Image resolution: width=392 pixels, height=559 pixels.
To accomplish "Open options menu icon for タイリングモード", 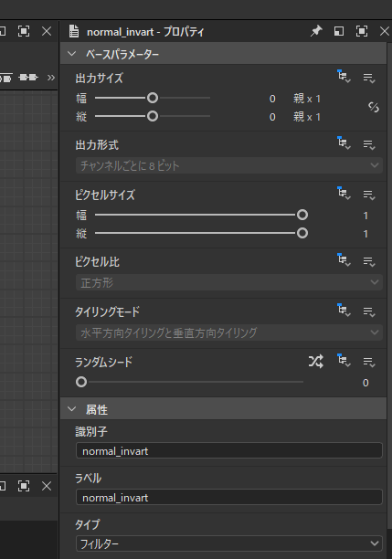I will 369,311.
